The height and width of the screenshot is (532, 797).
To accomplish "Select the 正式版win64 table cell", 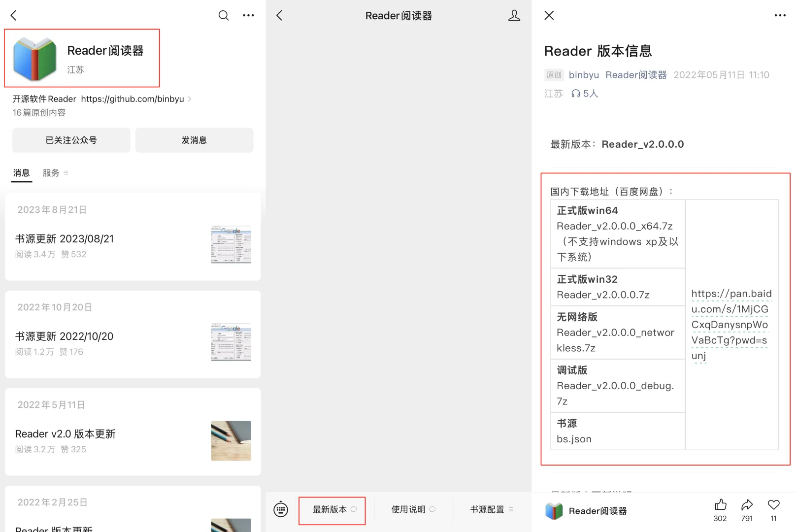I will (618, 233).
